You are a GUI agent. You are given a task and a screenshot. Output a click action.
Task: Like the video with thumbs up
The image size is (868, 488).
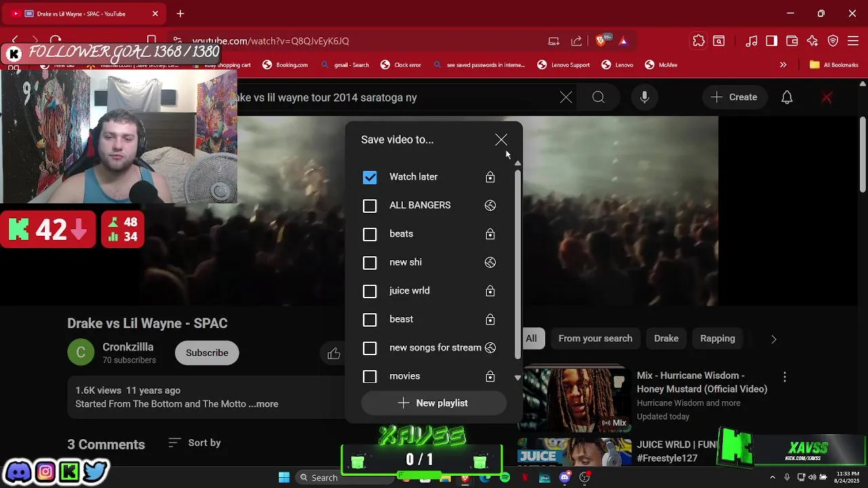[334, 353]
